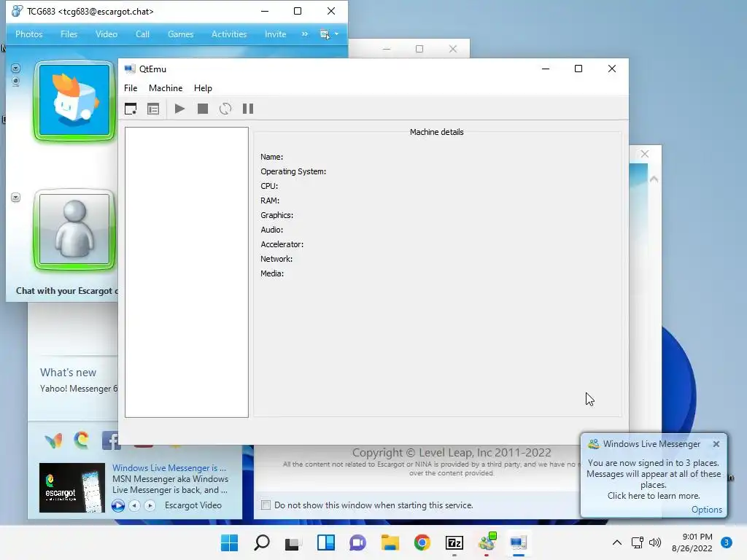The image size is (747, 560).
Task: Click the network icon in system tray
Action: (x=638, y=542)
